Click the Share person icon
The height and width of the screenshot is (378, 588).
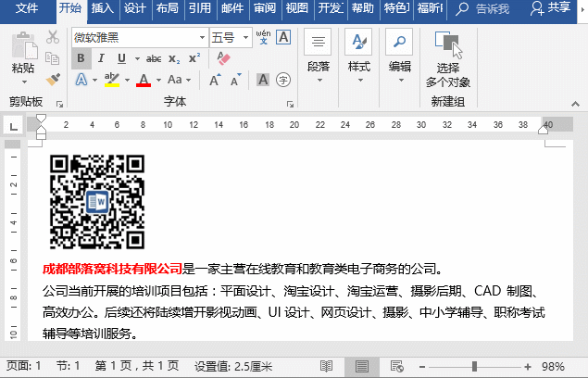coord(537,8)
